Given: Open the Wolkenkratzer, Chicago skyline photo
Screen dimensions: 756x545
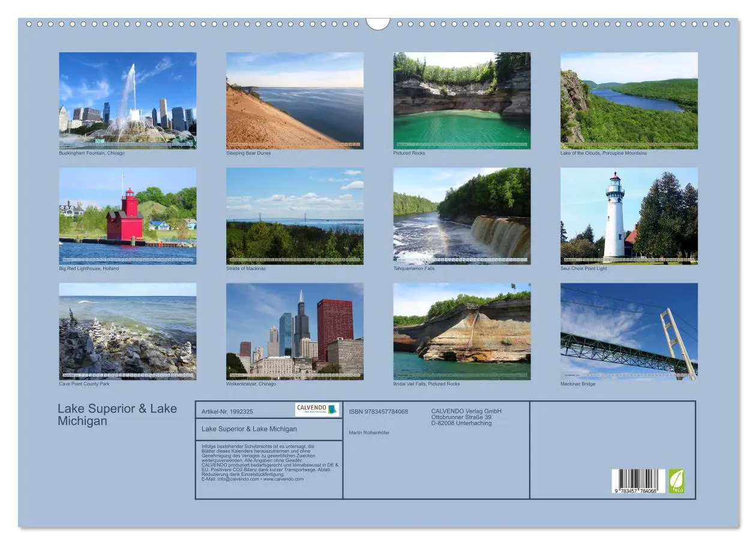Looking at the screenshot, I should point(295,331).
